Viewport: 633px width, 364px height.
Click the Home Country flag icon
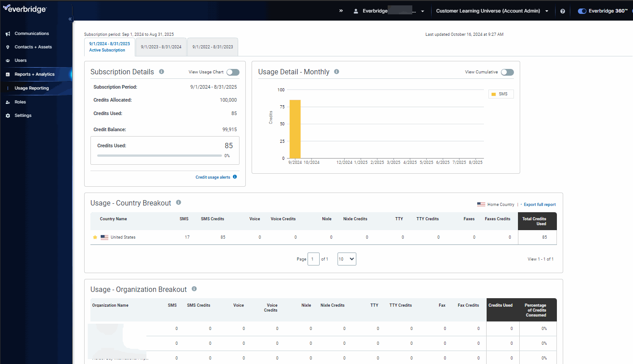(x=481, y=204)
